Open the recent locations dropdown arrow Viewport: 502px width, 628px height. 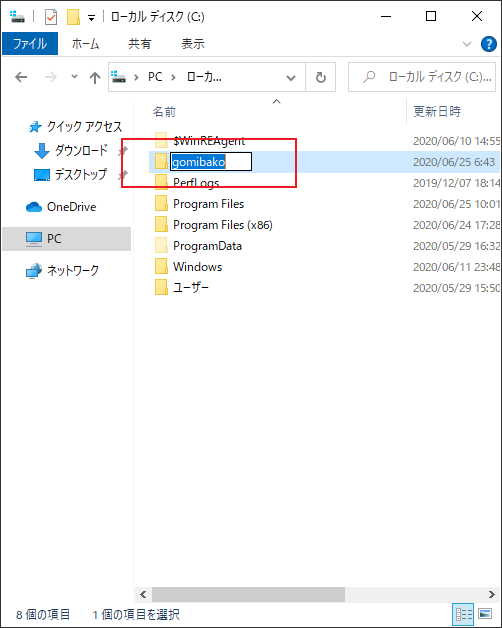(x=74, y=76)
